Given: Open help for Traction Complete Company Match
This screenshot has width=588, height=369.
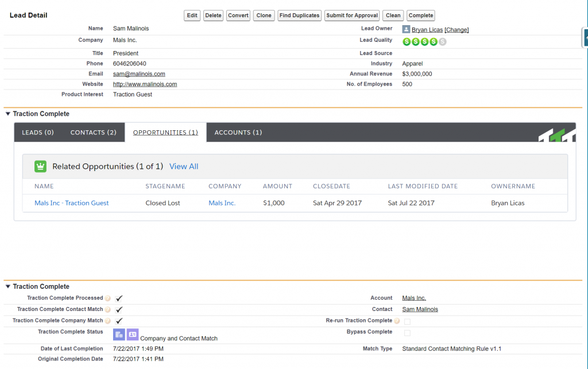Looking at the screenshot, I should click(x=107, y=321).
